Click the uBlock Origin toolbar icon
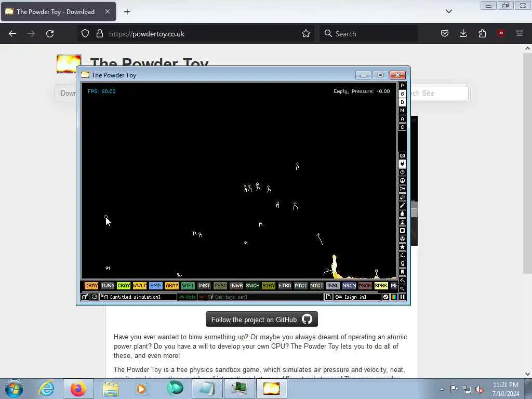 501,33
